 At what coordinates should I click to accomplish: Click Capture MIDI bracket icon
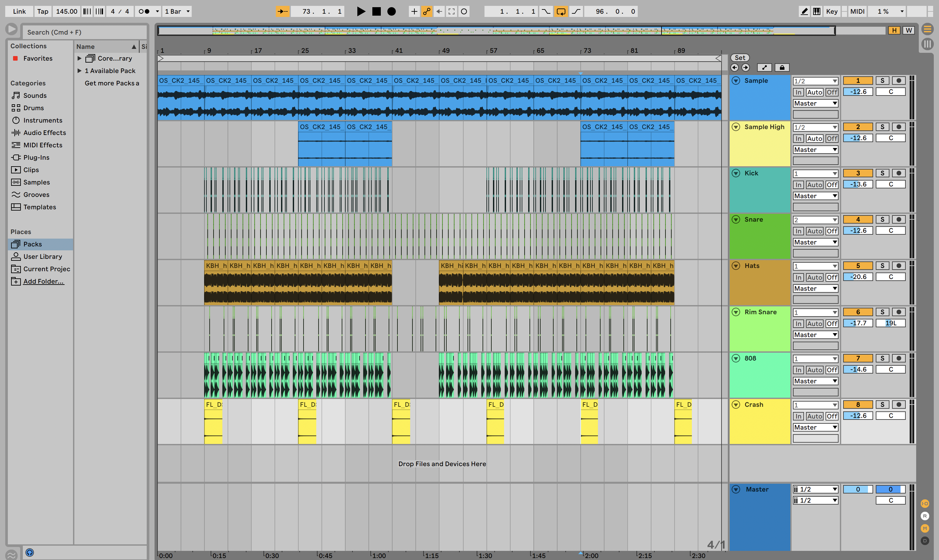click(x=451, y=11)
